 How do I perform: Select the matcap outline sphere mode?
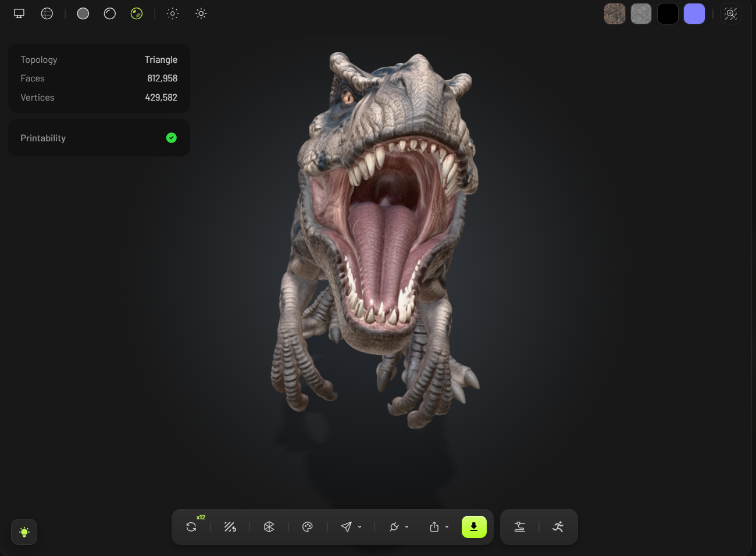pyautogui.click(x=110, y=13)
